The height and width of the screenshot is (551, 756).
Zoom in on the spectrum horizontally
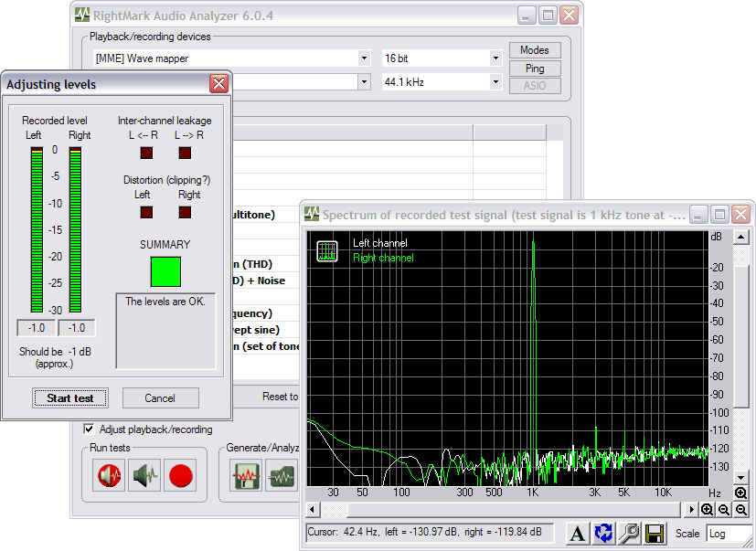[x=707, y=509]
